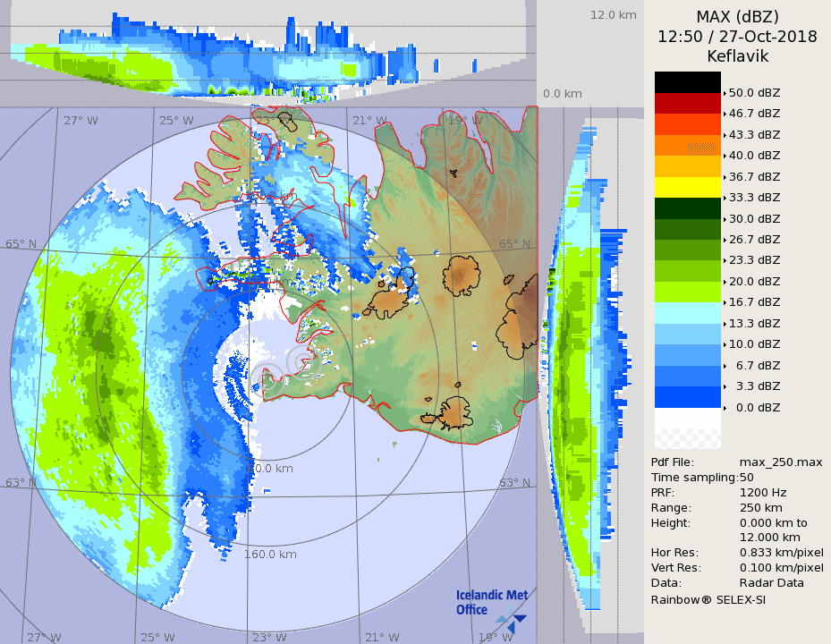This screenshot has height=644, width=831.
Task: Click the 50.0 dBZ legend label
Action: pos(754,92)
